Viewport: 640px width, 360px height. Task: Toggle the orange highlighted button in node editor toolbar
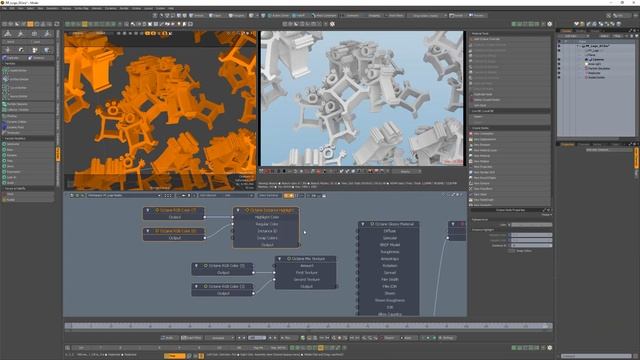[x=289, y=196]
